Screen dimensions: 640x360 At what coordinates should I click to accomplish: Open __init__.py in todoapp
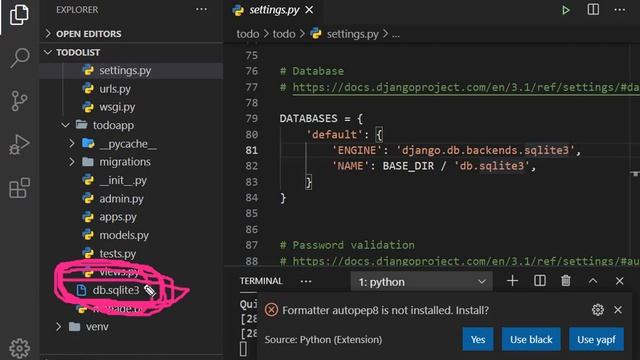pos(123,180)
